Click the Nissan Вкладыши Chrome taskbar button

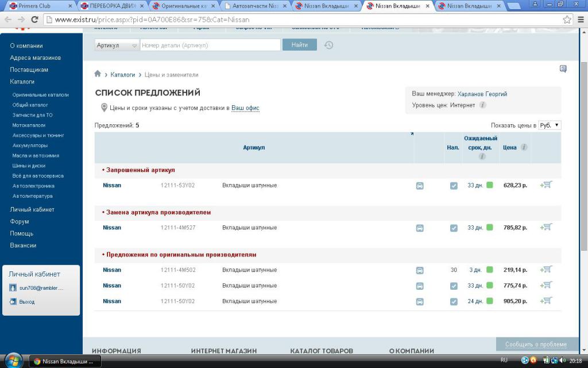(65, 361)
